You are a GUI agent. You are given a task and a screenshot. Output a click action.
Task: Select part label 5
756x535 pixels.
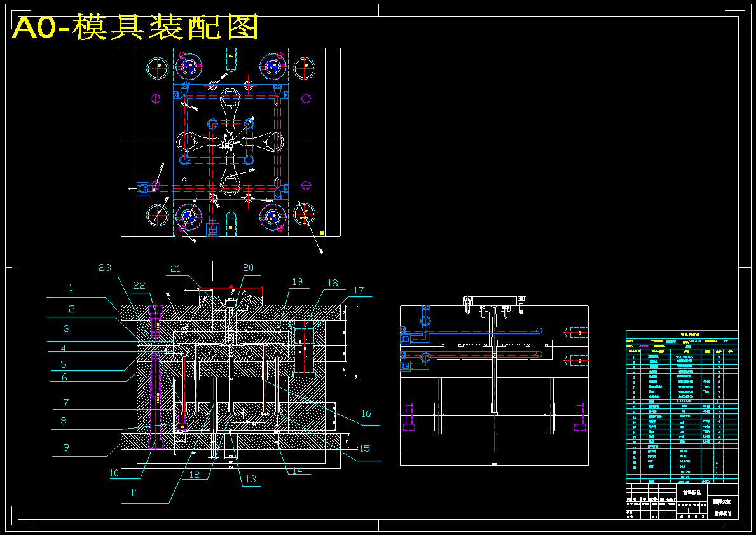[x=64, y=365]
